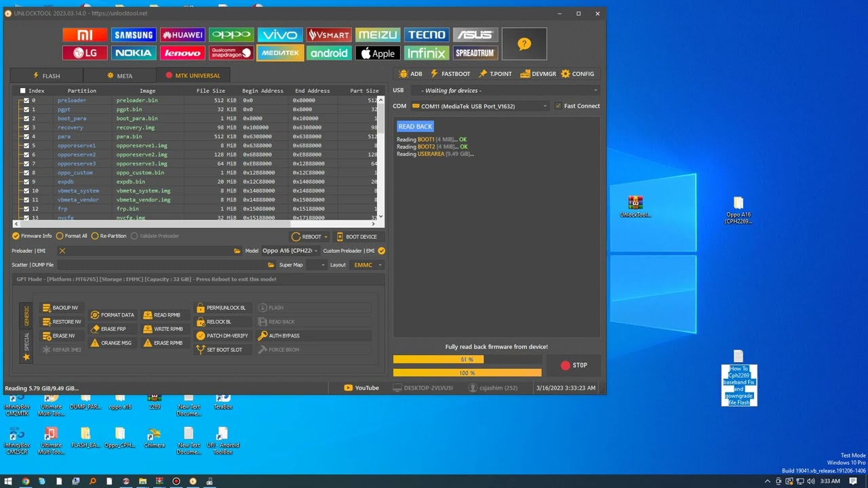
Task: Open TeraBox desktop shortcut
Action: pyautogui.click(x=223, y=402)
